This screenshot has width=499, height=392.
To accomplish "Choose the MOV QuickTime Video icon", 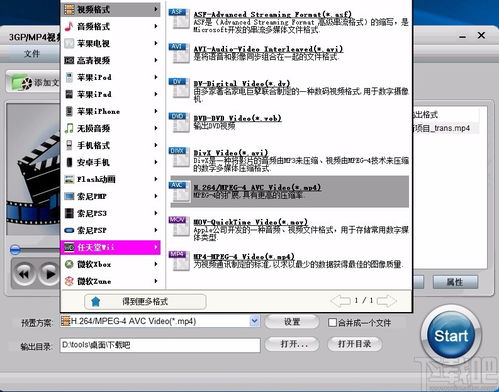I will click(179, 226).
